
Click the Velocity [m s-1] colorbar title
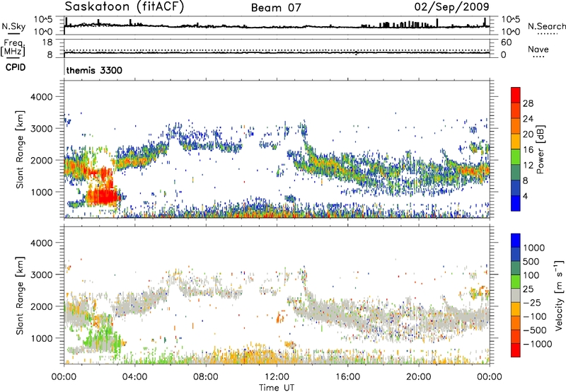click(559, 295)
